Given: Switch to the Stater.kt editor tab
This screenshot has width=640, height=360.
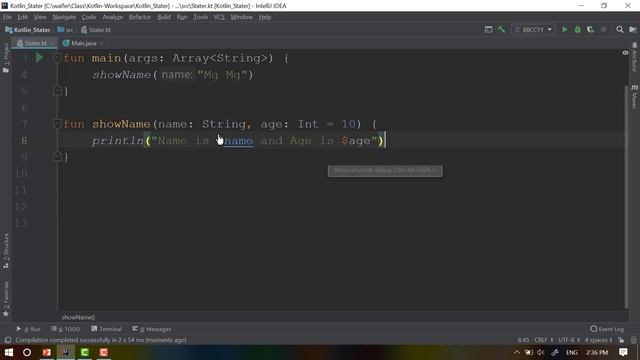Looking at the screenshot, I should [35, 43].
